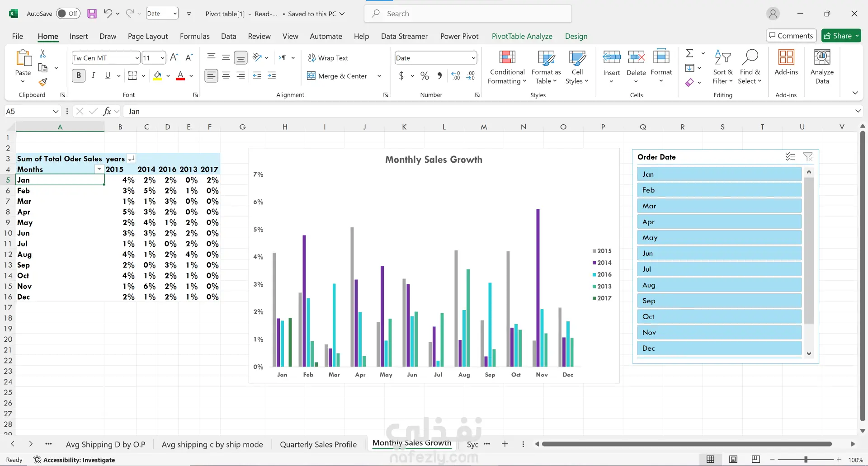Open the PivotTable Analyze ribbon tab
The width and height of the screenshot is (868, 466).
[522, 36]
